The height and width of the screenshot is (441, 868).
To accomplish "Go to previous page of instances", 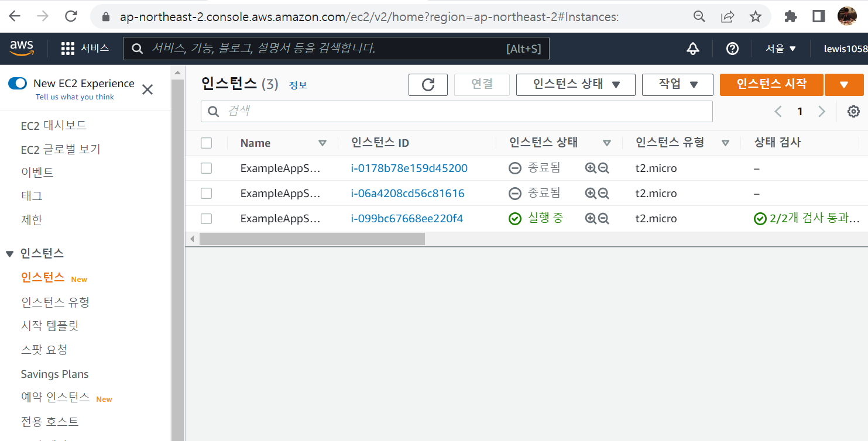I will pos(778,111).
